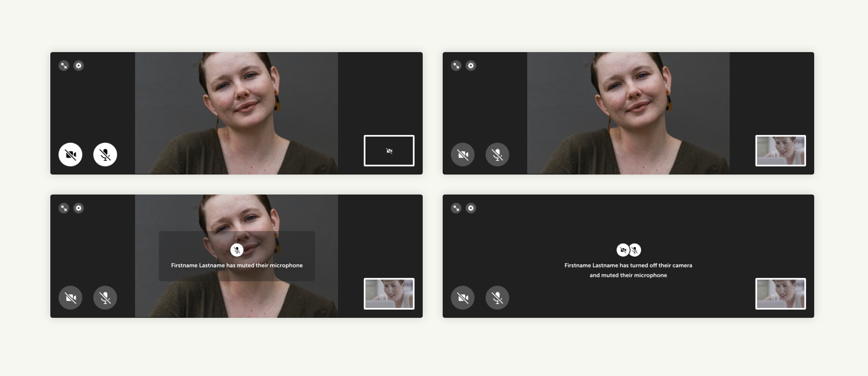
Task: Toggle camera button in bottom-left muted-microphone panel
Action: click(x=70, y=297)
